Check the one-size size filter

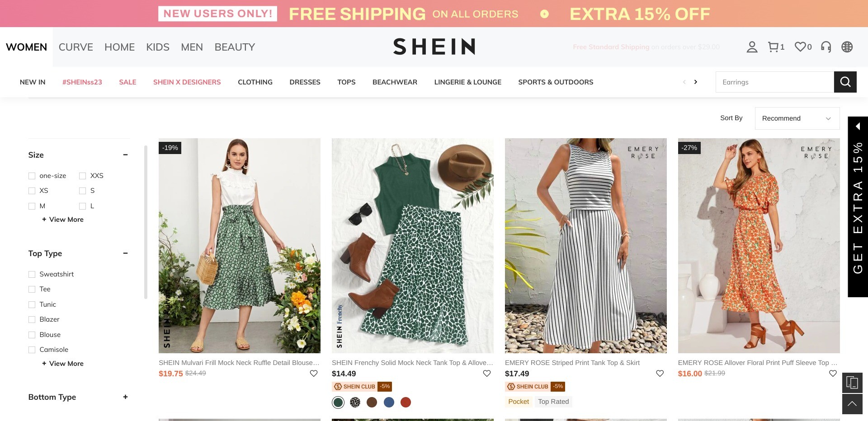pyautogui.click(x=32, y=176)
